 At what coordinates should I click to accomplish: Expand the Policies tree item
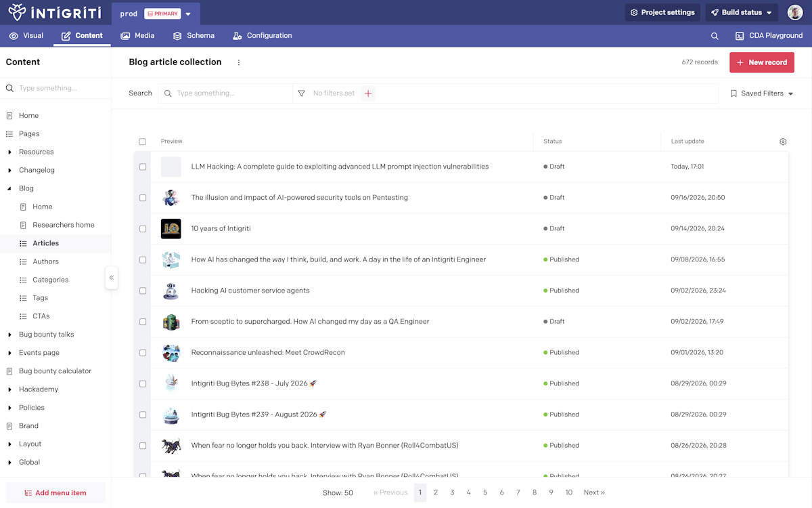9,408
